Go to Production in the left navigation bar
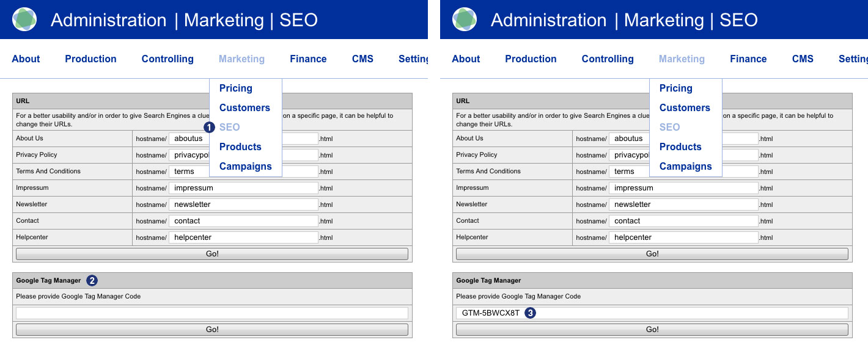 point(90,59)
